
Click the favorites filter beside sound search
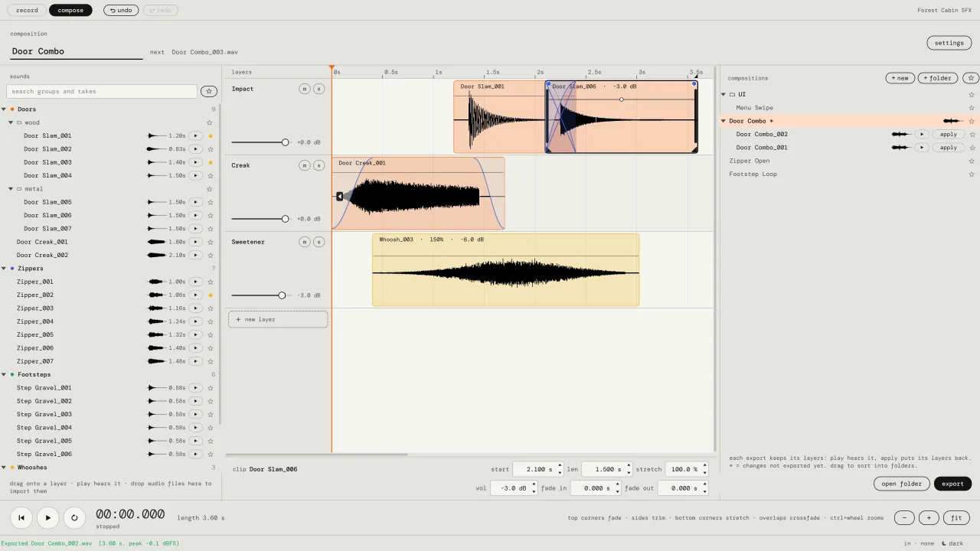point(209,92)
